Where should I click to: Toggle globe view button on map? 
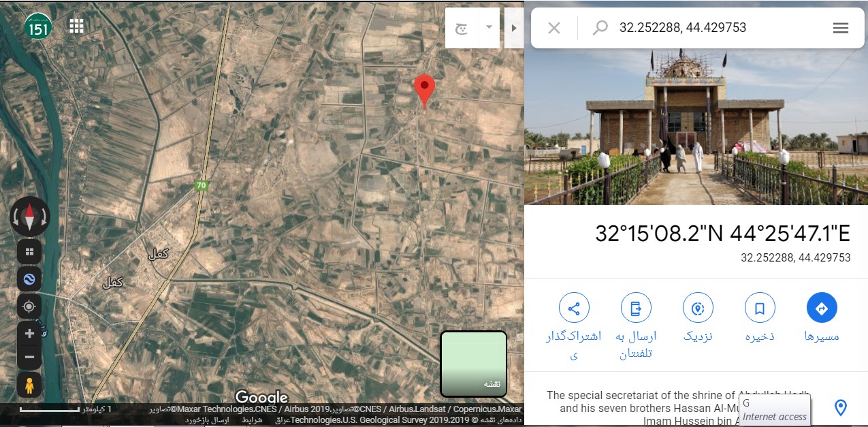[29, 279]
